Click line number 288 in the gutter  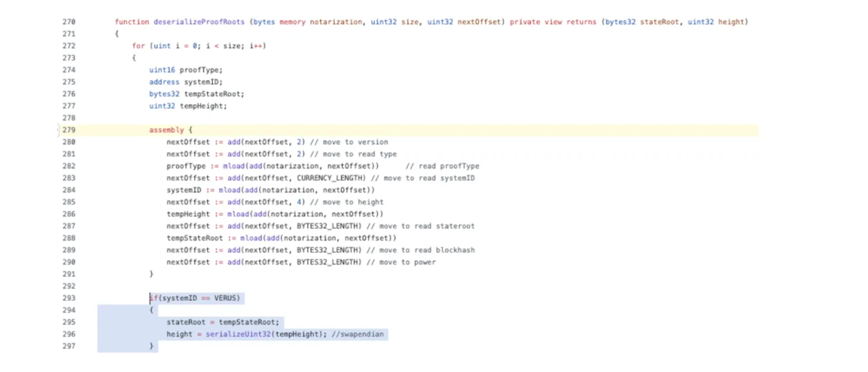(x=68, y=239)
